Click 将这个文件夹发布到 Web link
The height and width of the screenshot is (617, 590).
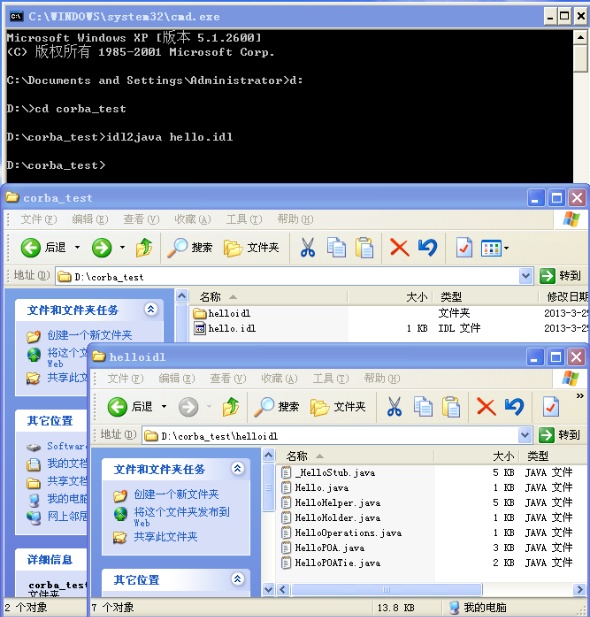point(181,517)
